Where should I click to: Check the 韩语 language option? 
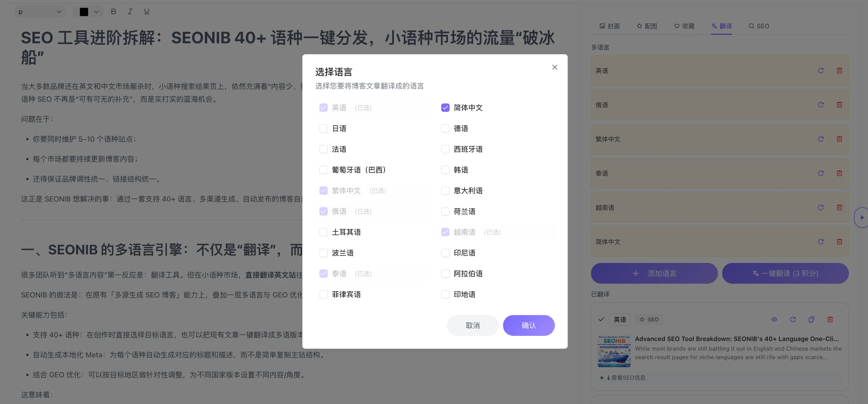pyautogui.click(x=445, y=170)
